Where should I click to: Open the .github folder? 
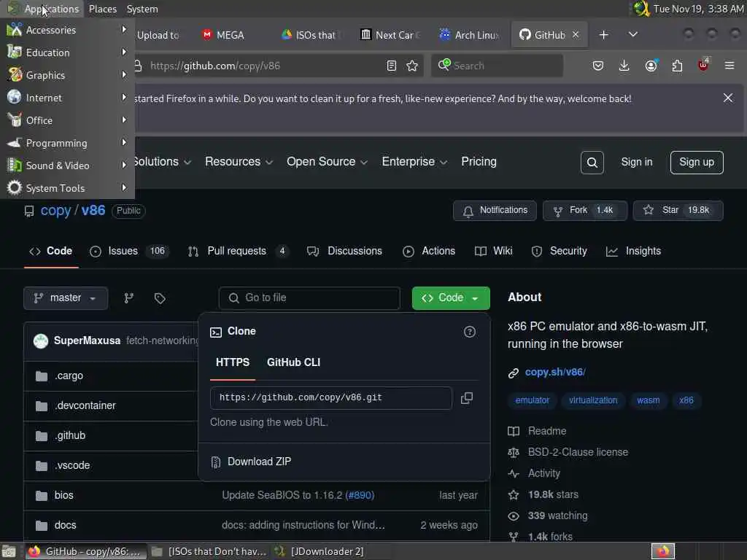[x=70, y=436]
